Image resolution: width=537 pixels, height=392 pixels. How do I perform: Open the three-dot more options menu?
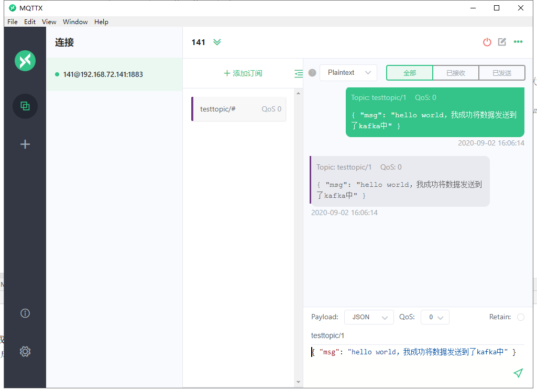point(518,42)
